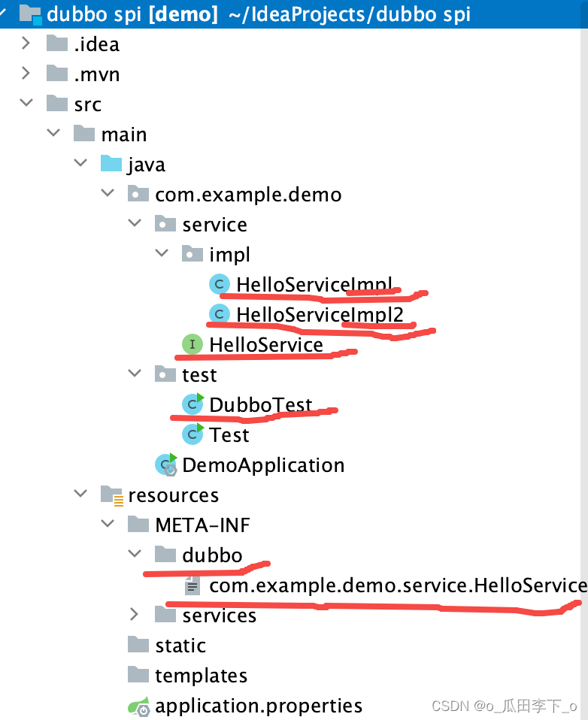Click the blue java source root icon
Image resolution: width=588 pixels, height=720 pixels.
coord(111,164)
